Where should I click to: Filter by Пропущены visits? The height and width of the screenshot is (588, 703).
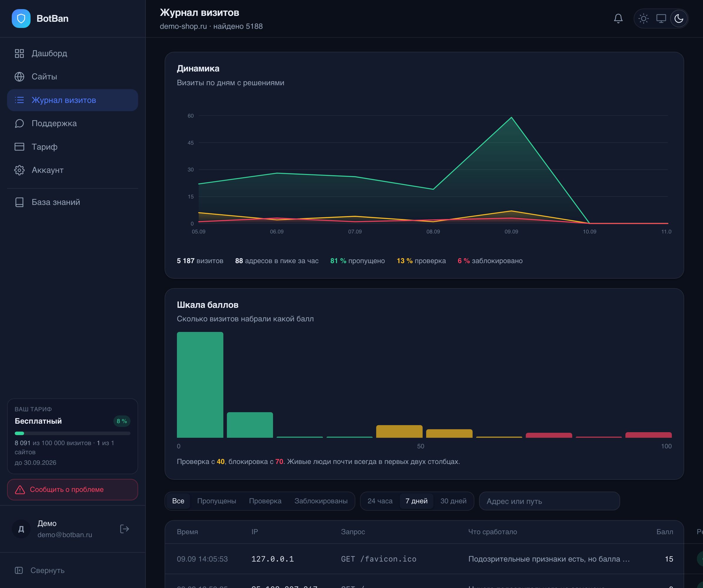[217, 501]
